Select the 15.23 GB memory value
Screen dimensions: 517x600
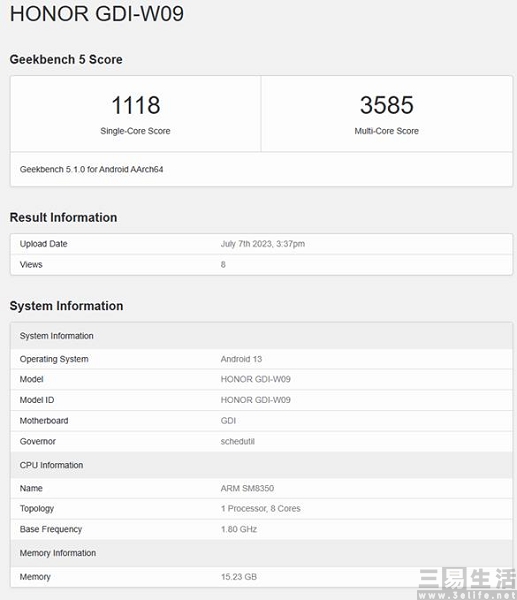coord(239,577)
